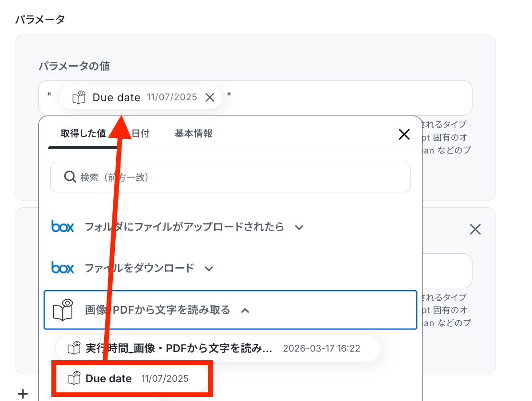Switch to the 日付 tab
Screen dimensions: 532x401
[x=140, y=133]
